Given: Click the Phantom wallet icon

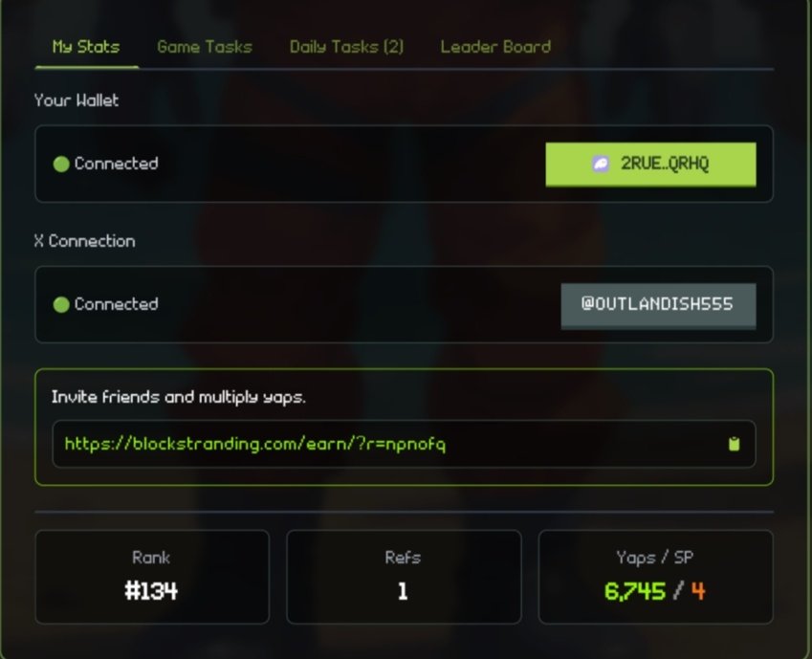Looking at the screenshot, I should tap(601, 164).
